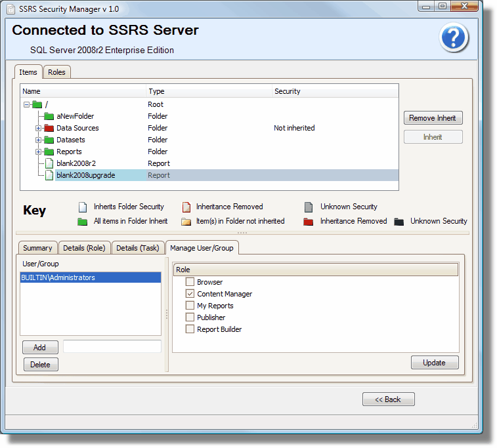The height and width of the screenshot is (448, 497).
Task: Open the Details (Task) tab
Action: tap(138, 248)
